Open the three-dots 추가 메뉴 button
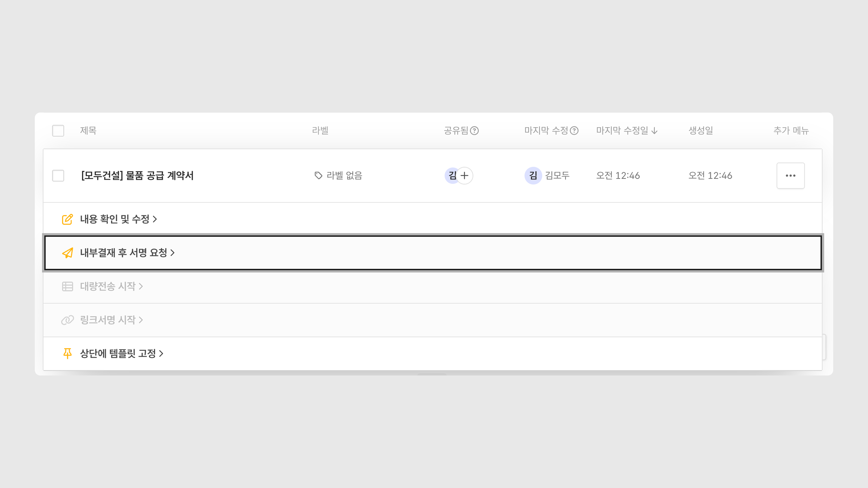Screen dimensions: 868x488 790,176
